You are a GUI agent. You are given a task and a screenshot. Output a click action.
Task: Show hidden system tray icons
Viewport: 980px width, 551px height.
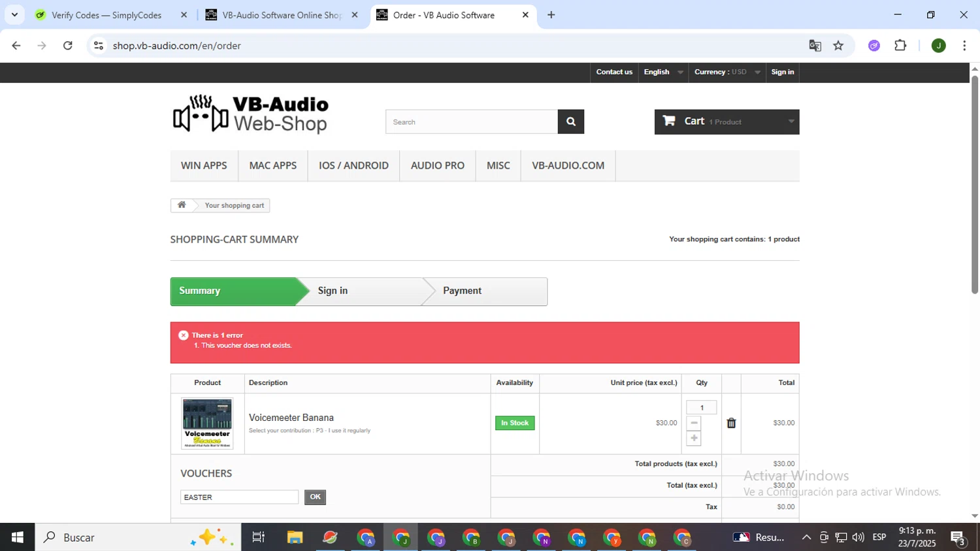[806, 537]
